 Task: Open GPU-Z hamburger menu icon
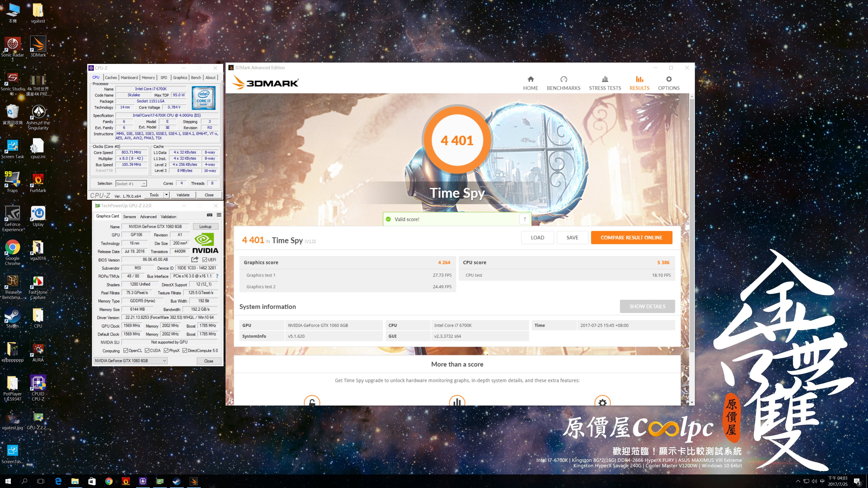point(219,215)
